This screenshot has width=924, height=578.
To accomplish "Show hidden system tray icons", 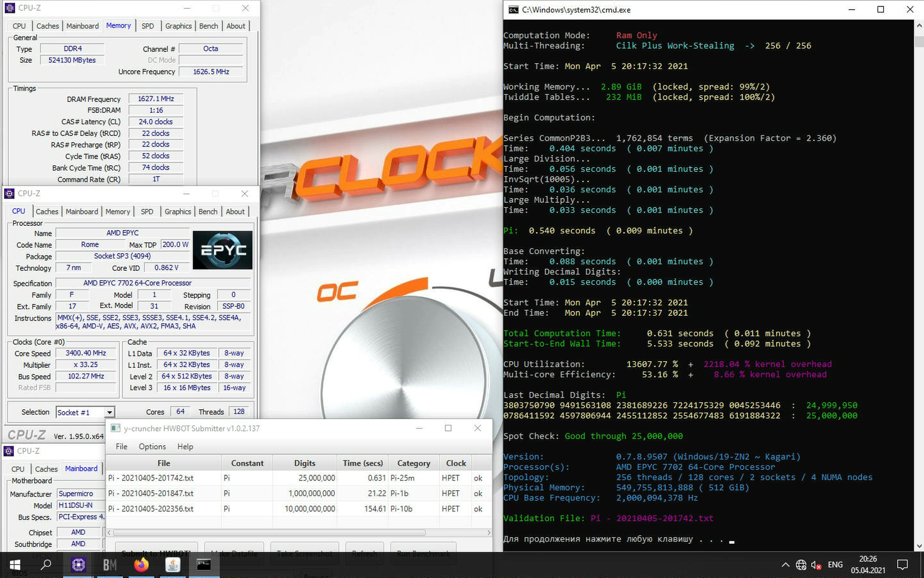I will pyautogui.click(x=785, y=565).
